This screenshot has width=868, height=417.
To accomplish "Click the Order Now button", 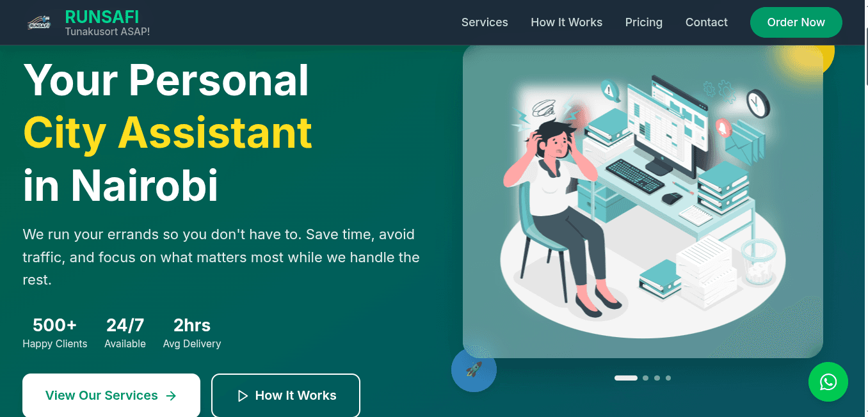I will 796,22.
